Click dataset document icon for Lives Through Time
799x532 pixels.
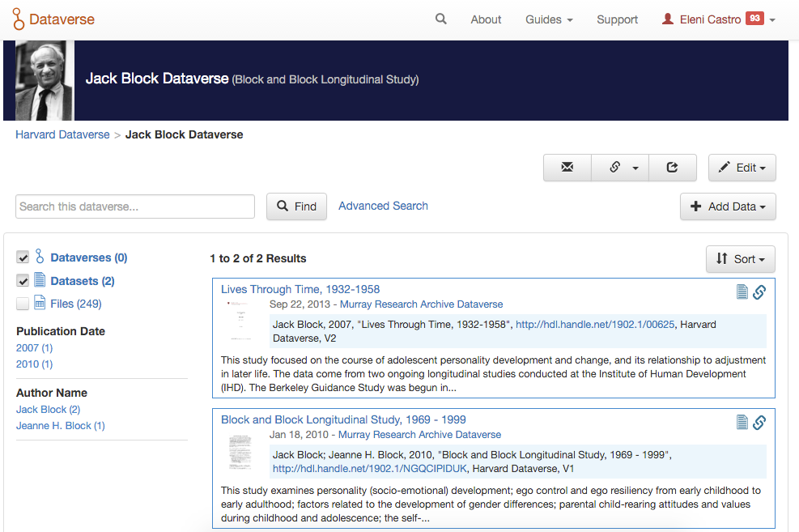[742, 292]
